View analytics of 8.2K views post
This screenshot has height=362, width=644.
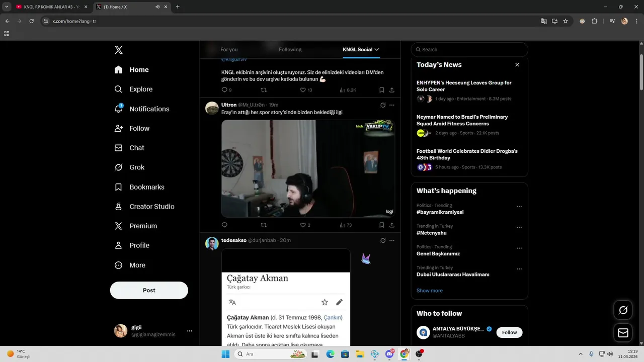tap(348, 90)
